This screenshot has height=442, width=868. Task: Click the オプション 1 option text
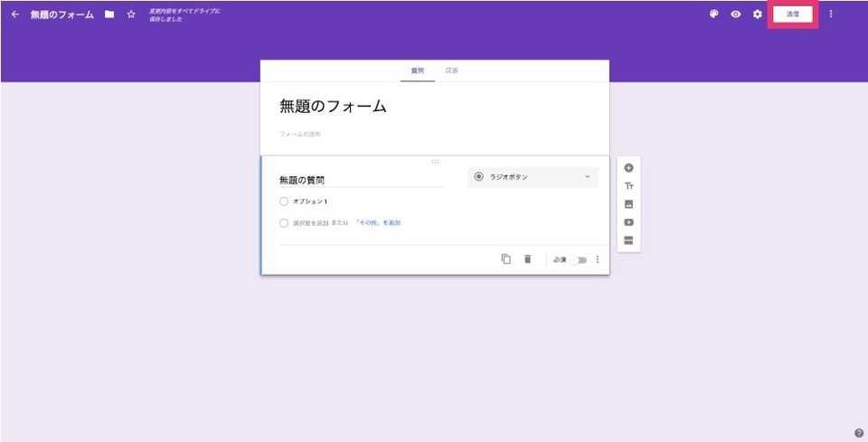point(310,202)
